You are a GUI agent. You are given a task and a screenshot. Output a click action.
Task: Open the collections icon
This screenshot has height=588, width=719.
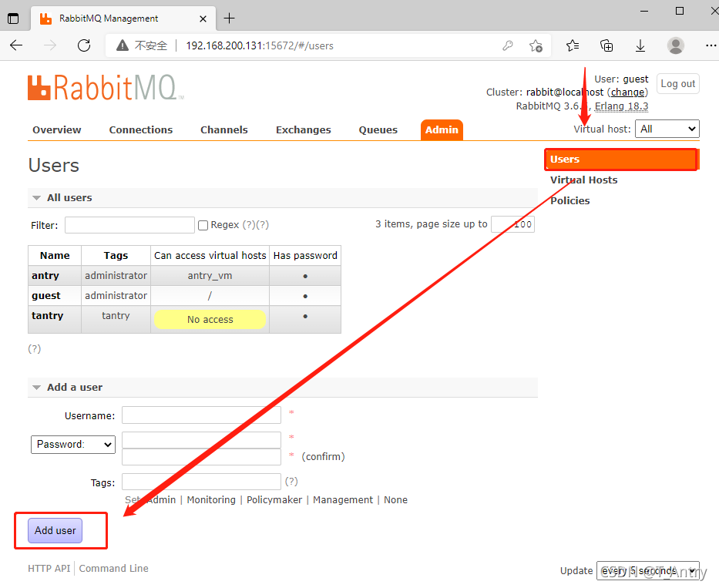[x=606, y=45]
